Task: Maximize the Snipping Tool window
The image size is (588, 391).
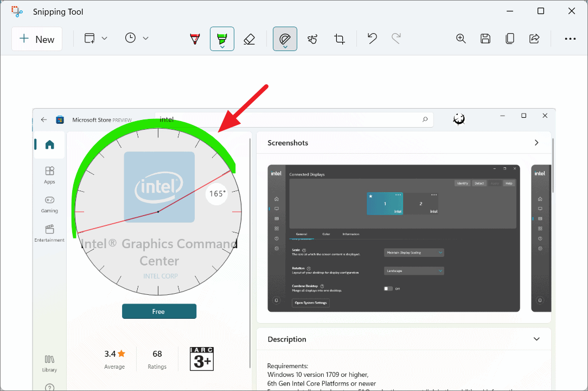Action: (541, 11)
